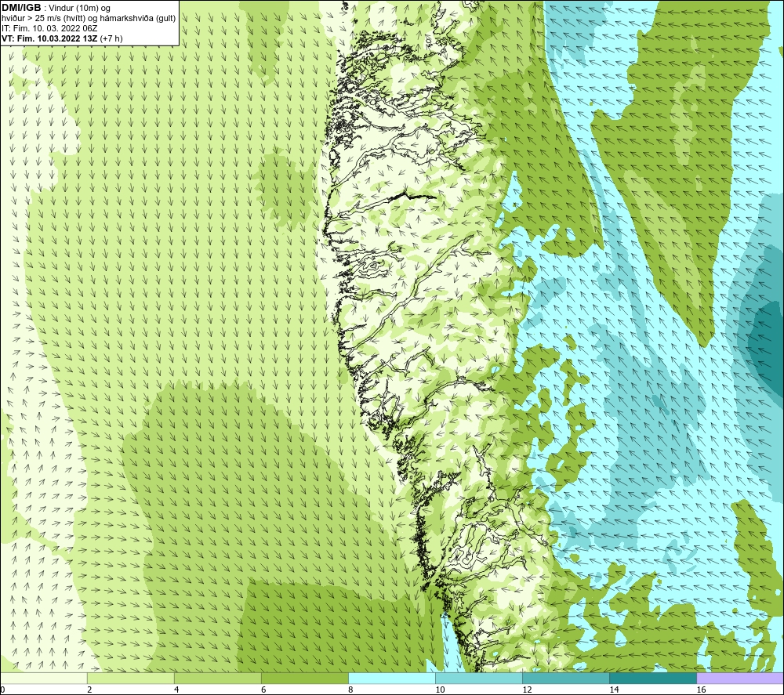Click the 6–8 m/s legend color swatch
Screen dimensions: 784x695
[x=304, y=678]
